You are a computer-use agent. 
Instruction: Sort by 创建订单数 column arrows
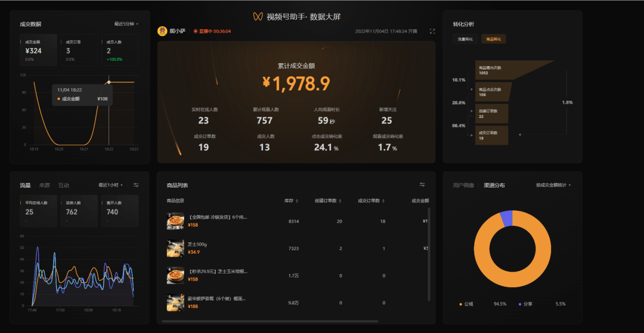click(x=340, y=201)
